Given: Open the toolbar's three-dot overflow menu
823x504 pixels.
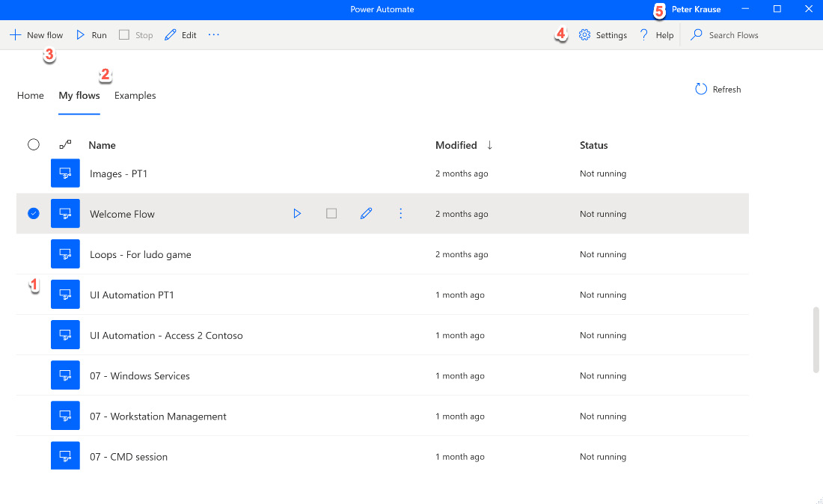Looking at the screenshot, I should pos(214,35).
